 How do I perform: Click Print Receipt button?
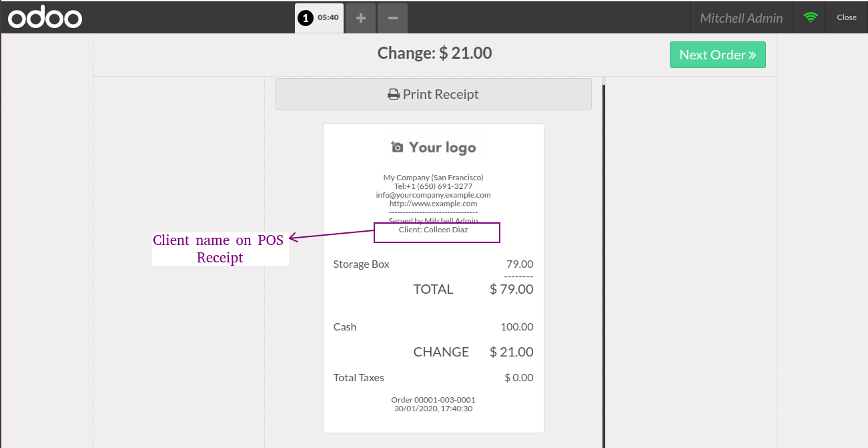point(434,94)
